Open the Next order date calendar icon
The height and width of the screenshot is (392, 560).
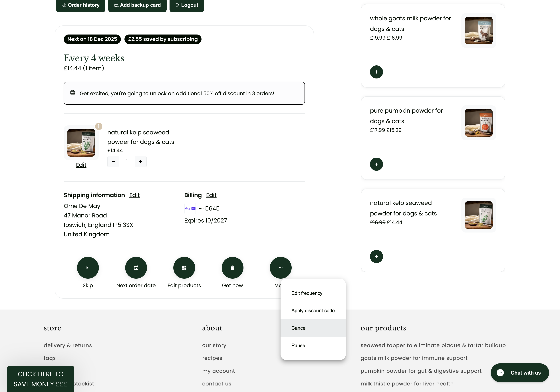tap(136, 268)
